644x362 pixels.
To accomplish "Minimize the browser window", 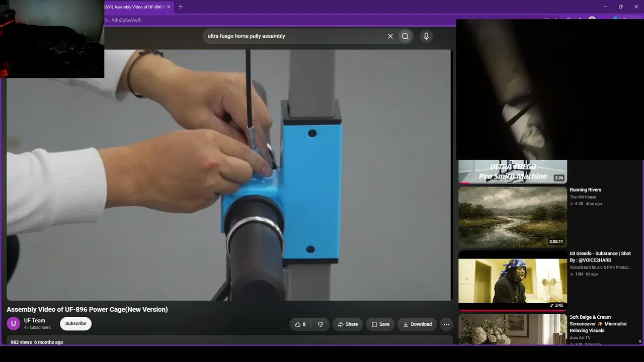I will coord(605,7).
